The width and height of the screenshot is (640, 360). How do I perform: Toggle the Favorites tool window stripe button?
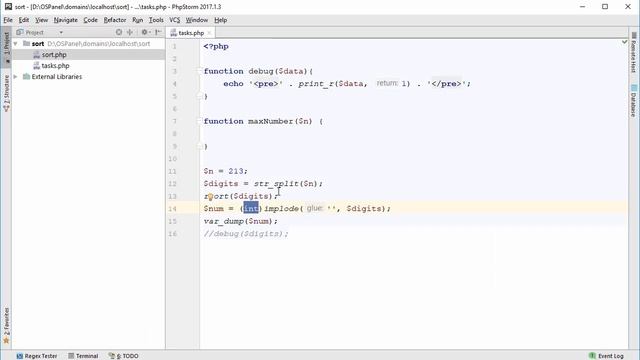(x=6, y=325)
